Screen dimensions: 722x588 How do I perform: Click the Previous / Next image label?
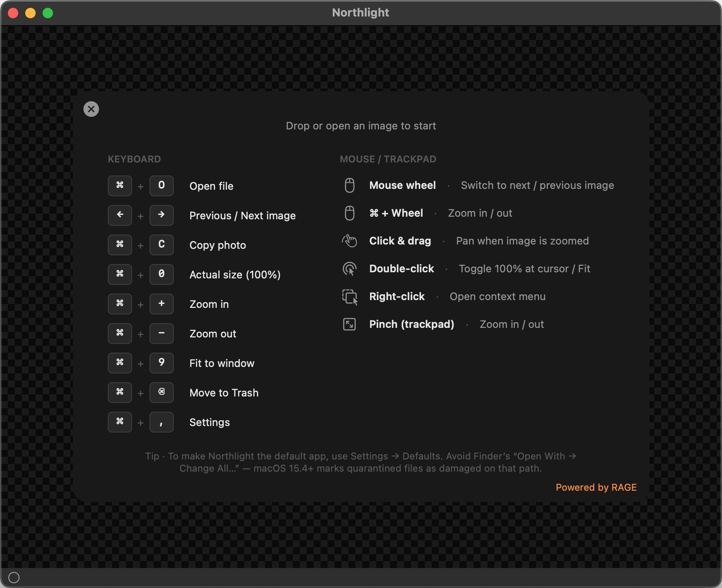pos(242,216)
